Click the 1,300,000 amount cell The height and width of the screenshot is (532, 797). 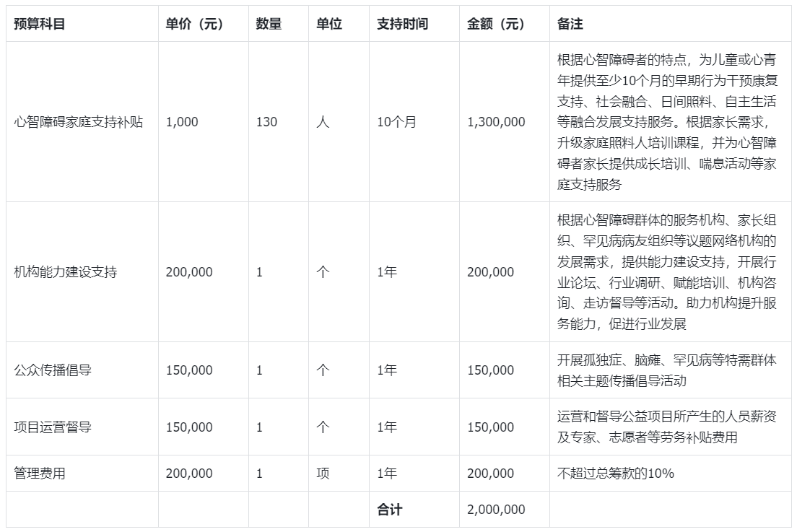[x=496, y=122]
